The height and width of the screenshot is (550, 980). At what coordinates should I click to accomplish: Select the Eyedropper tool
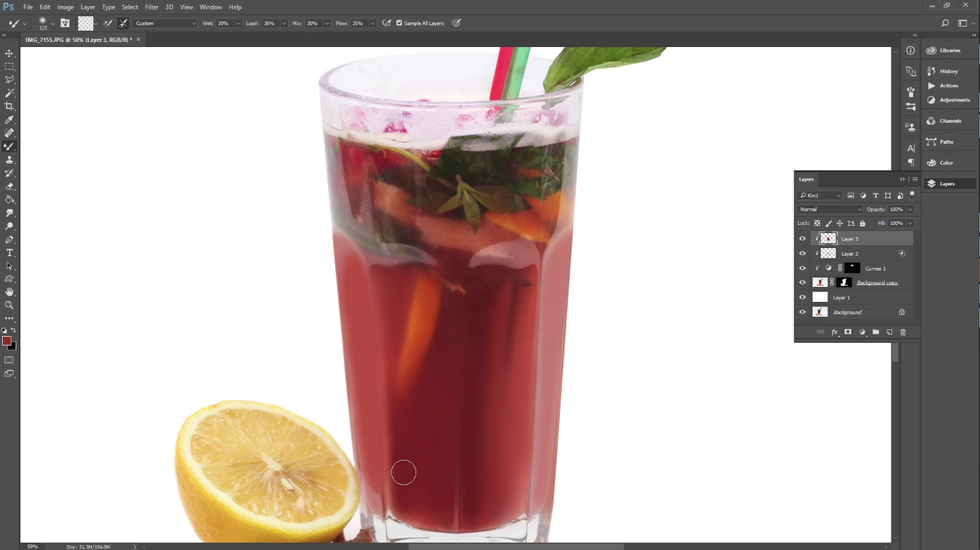click(x=10, y=120)
